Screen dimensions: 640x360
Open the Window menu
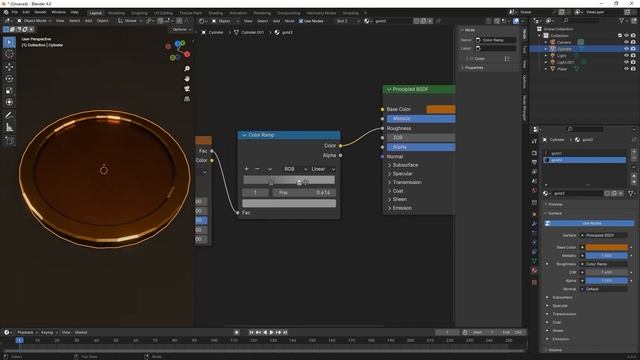point(58,12)
